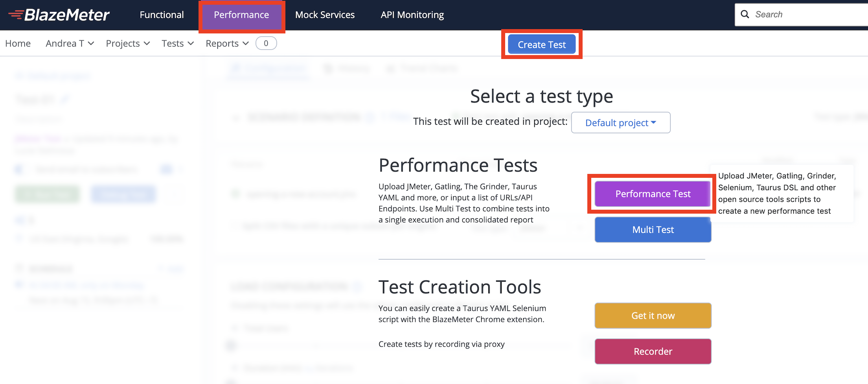Click 'This test will be created in project' label
This screenshot has height=384, width=868.
click(x=490, y=122)
